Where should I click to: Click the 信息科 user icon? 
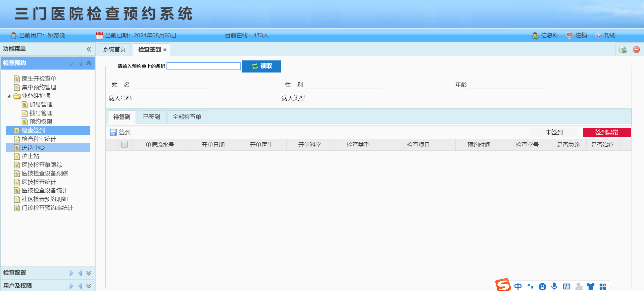[x=535, y=36]
